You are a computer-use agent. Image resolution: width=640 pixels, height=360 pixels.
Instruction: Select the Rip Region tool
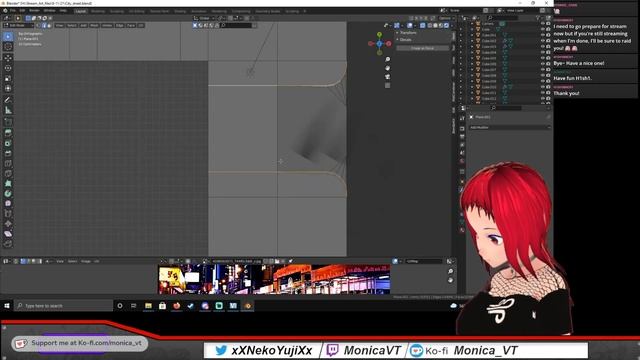coord(8,244)
